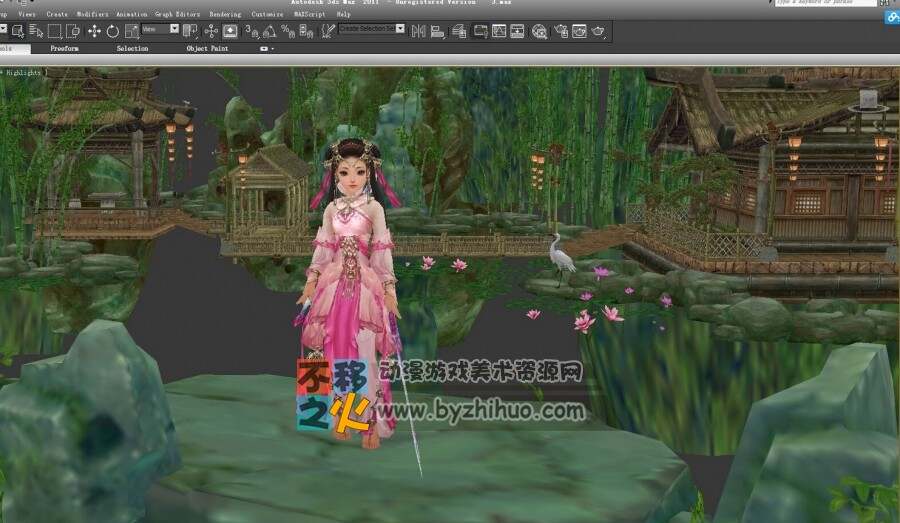Open the Create menu
The image size is (900, 523).
click(57, 14)
